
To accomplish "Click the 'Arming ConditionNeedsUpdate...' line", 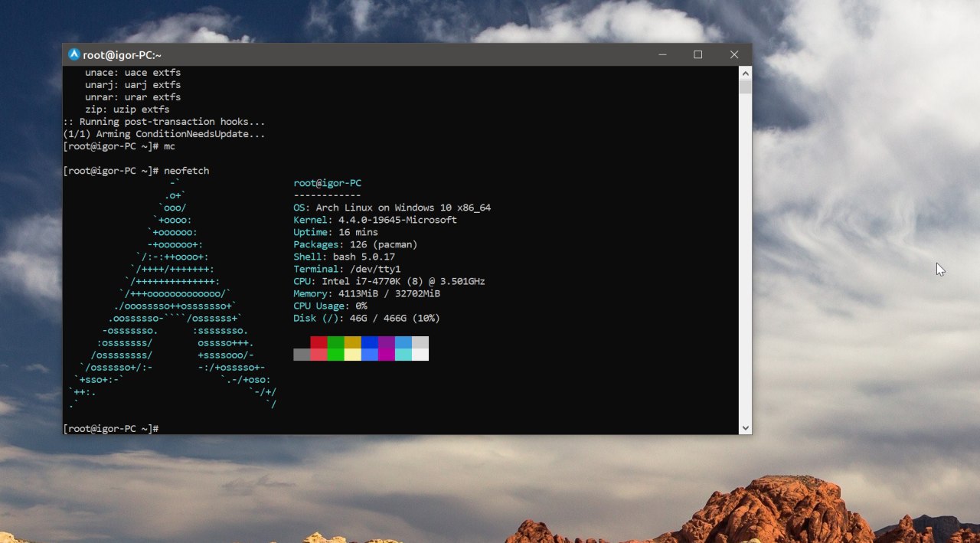I will [164, 134].
